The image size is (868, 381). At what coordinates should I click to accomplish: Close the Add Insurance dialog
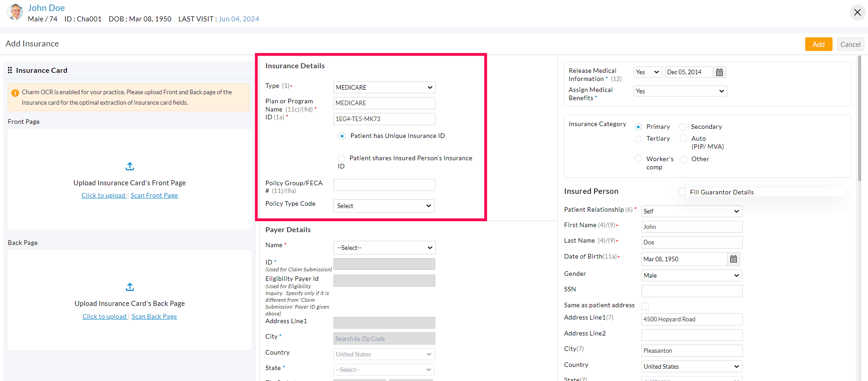[857, 12]
